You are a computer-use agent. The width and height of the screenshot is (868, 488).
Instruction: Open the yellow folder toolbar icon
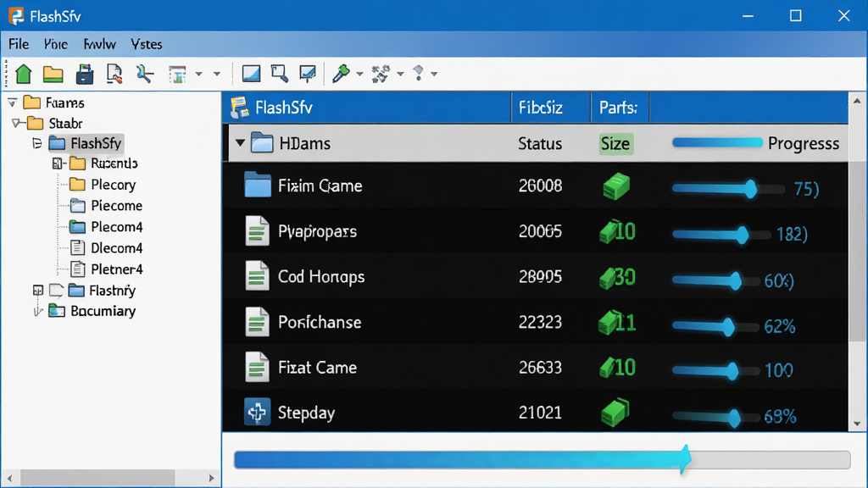53,74
